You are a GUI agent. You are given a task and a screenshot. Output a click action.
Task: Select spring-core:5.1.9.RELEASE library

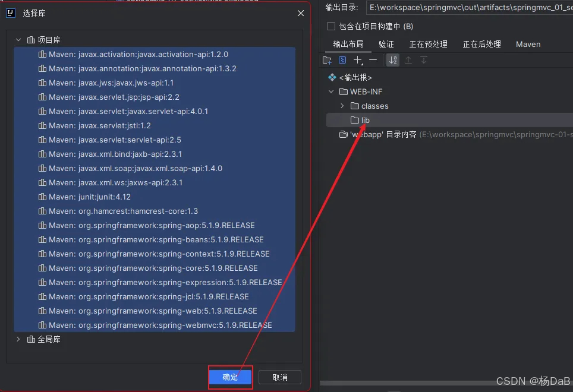(154, 268)
